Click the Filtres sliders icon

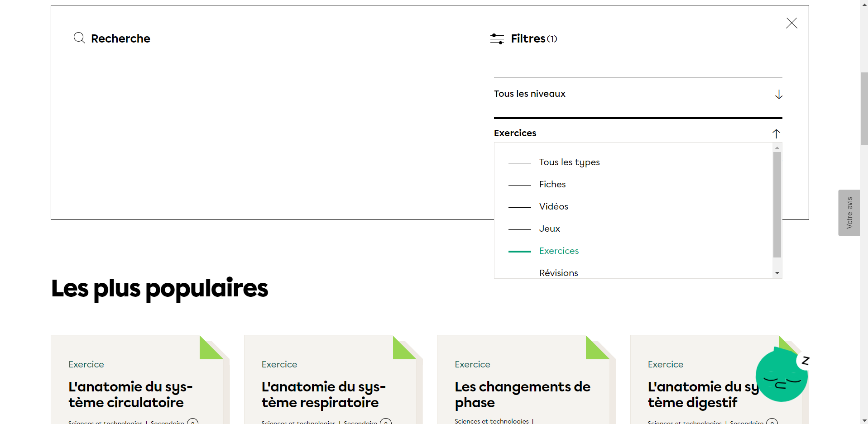click(497, 38)
